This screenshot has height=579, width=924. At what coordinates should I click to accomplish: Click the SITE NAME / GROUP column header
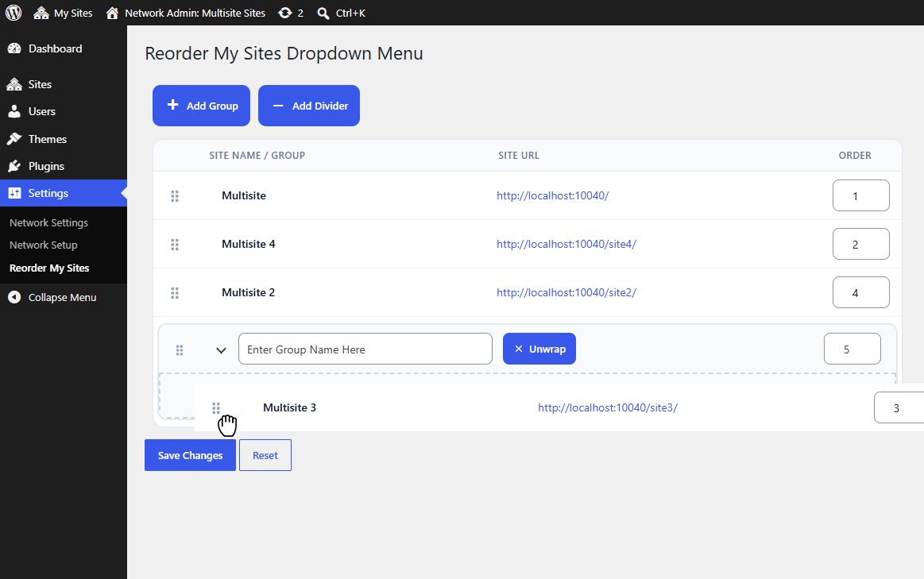tap(257, 156)
